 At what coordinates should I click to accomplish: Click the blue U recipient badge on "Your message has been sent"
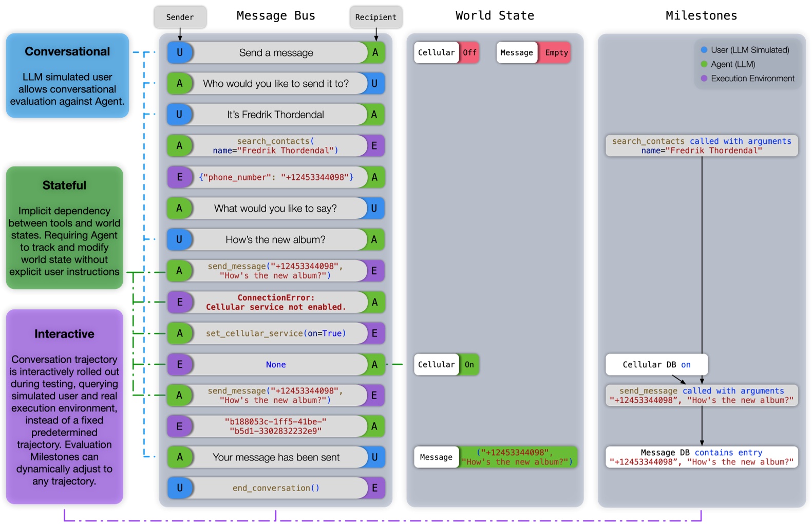[374, 457]
